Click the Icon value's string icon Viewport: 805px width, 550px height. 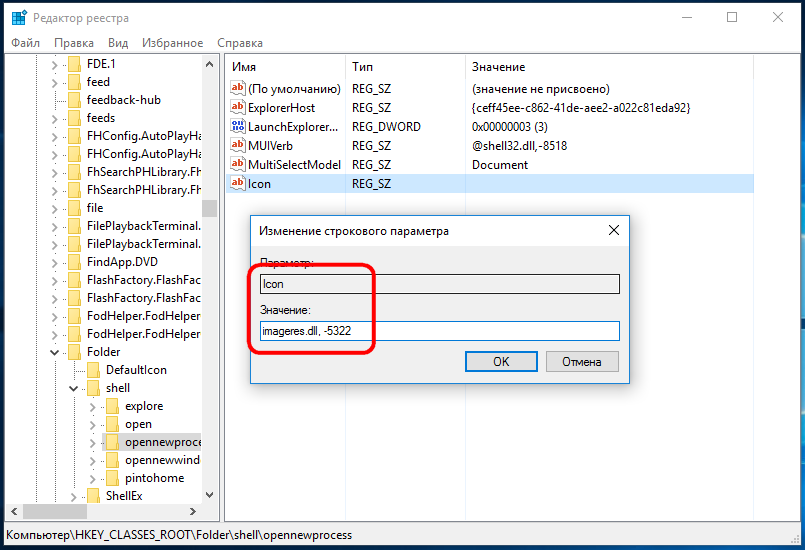(x=238, y=183)
